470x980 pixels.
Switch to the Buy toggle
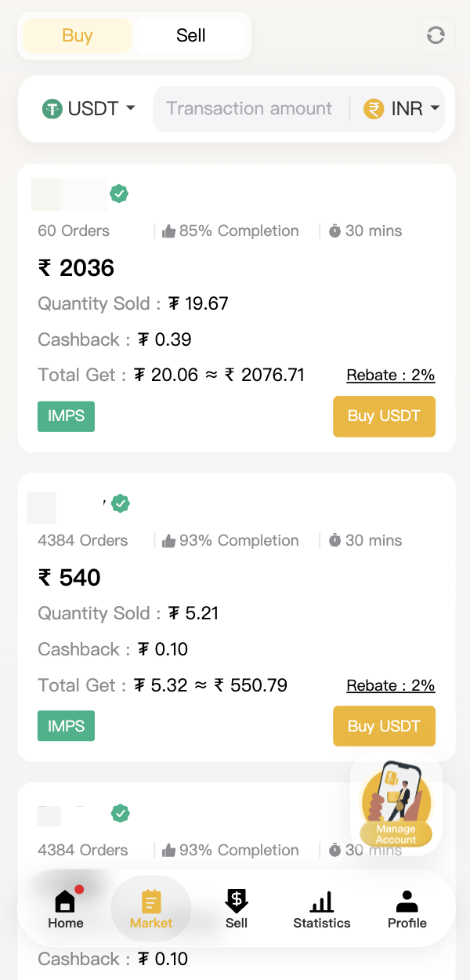coord(78,36)
